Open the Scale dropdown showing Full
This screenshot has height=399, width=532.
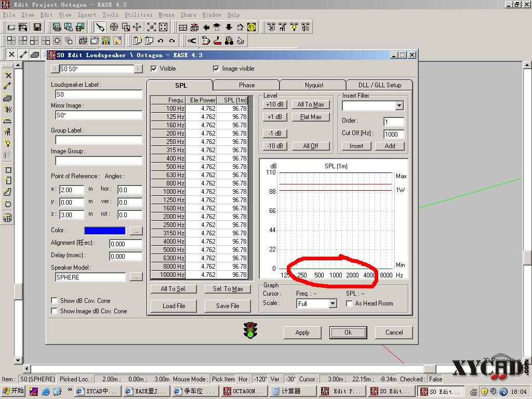[x=333, y=303]
